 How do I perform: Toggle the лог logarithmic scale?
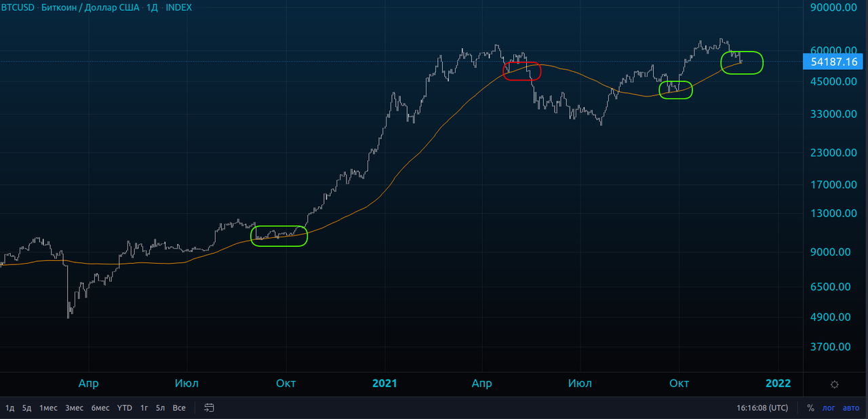(829, 408)
